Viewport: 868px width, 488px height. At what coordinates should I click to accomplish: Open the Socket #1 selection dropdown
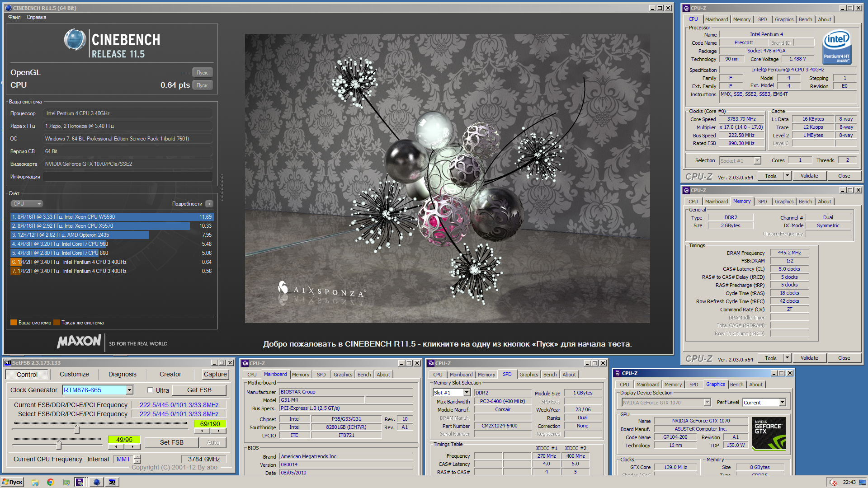[x=758, y=160]
